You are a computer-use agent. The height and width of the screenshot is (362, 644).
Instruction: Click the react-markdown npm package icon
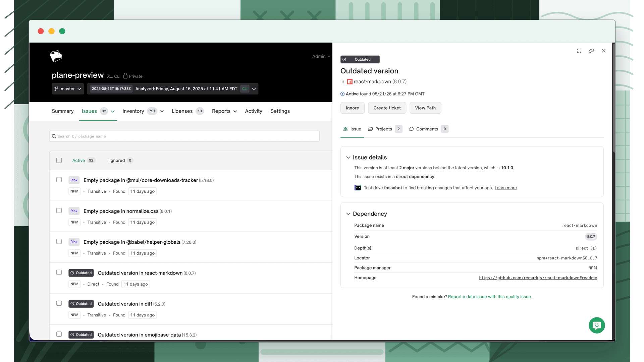click(x=350, y=81)
